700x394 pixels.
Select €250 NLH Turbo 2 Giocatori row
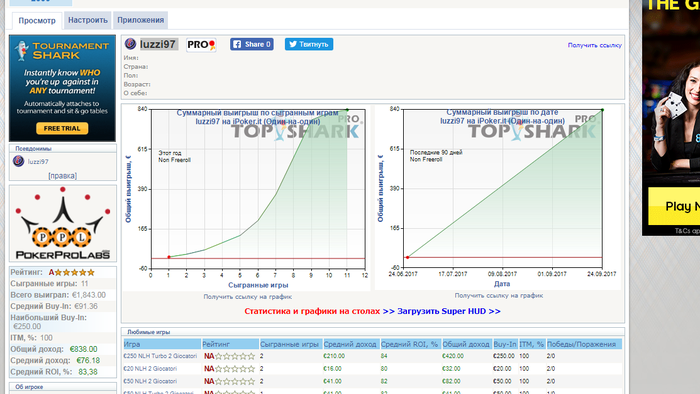pos(372,356)
